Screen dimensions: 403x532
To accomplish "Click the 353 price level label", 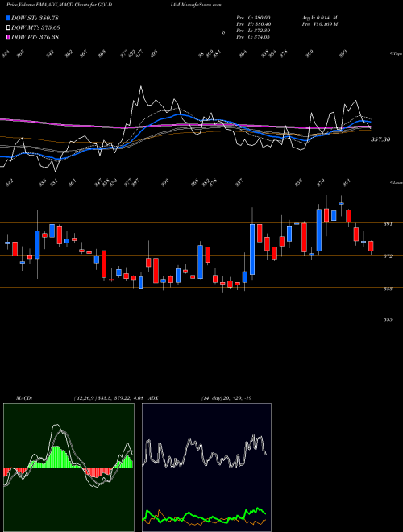I will [x=388, y=289].
